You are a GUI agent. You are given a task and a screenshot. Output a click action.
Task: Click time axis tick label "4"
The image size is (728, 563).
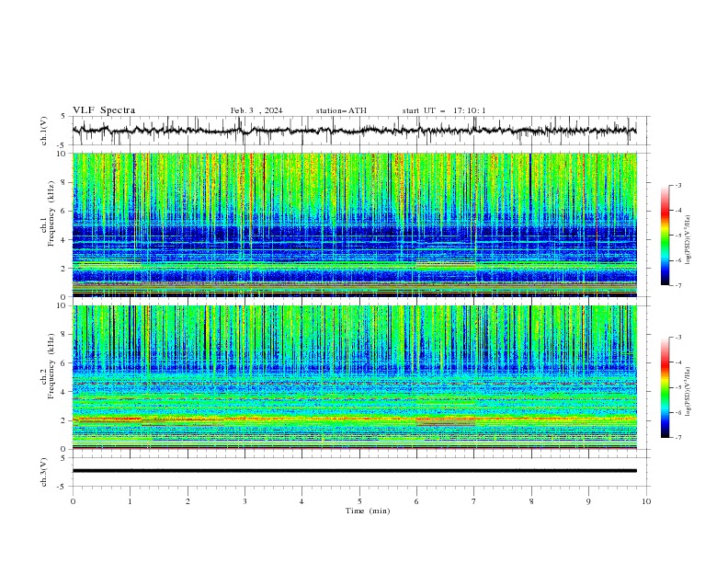[301, 501]
